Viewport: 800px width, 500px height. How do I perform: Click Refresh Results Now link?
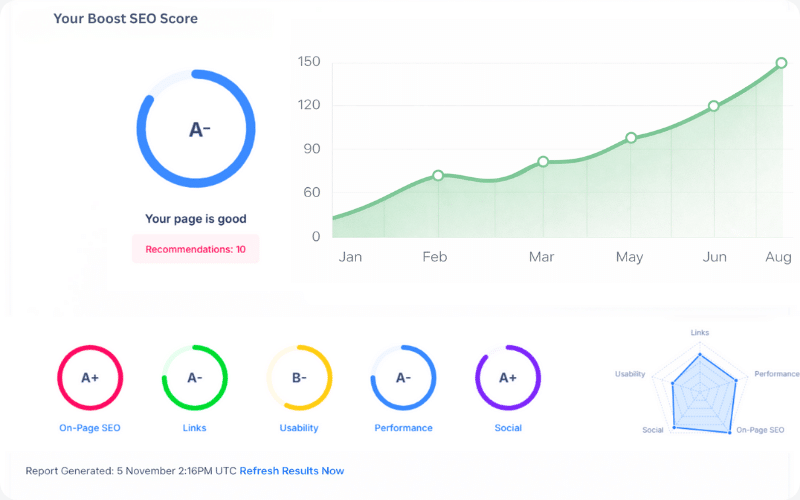point(291,470)
